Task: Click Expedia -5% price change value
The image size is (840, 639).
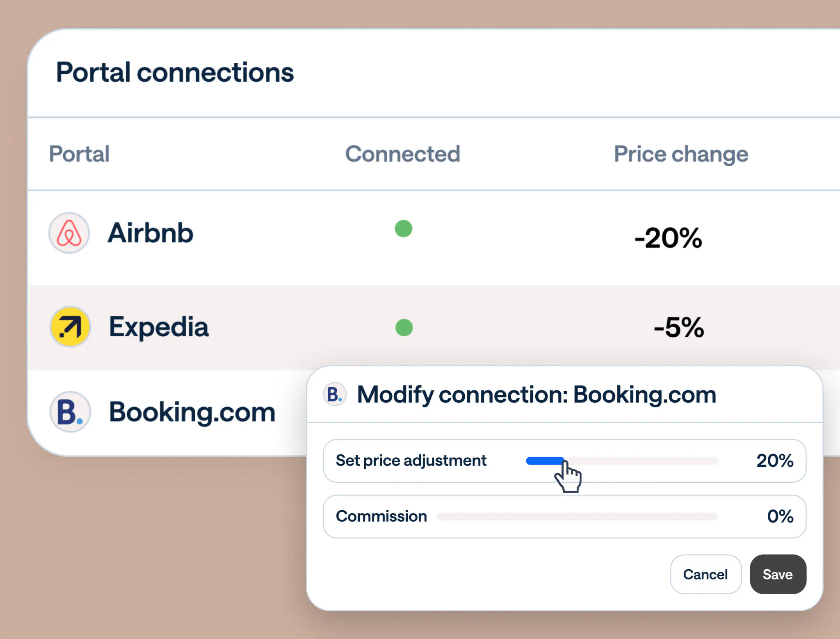Action: [679, 327]
